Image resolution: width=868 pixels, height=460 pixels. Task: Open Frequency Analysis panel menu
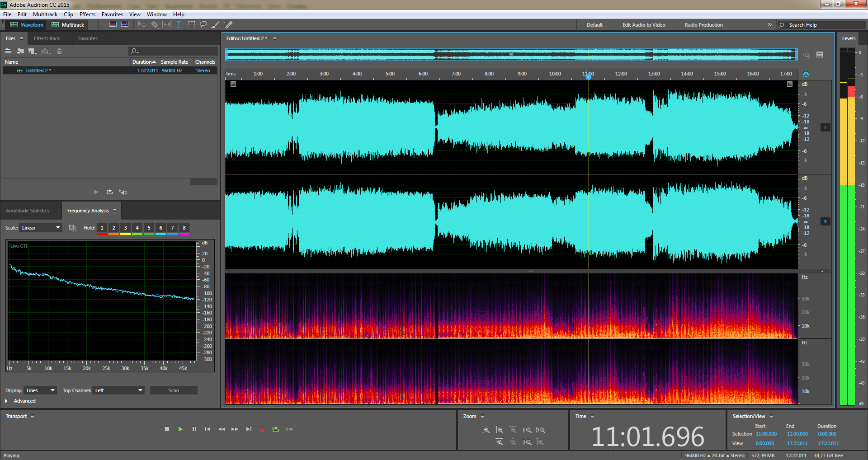(115, 211)
